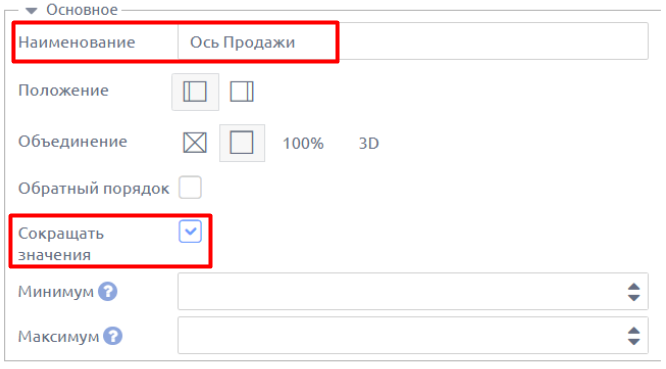Collapse the Основное section triangle
The image size is (666, 369).
[31, 11]
